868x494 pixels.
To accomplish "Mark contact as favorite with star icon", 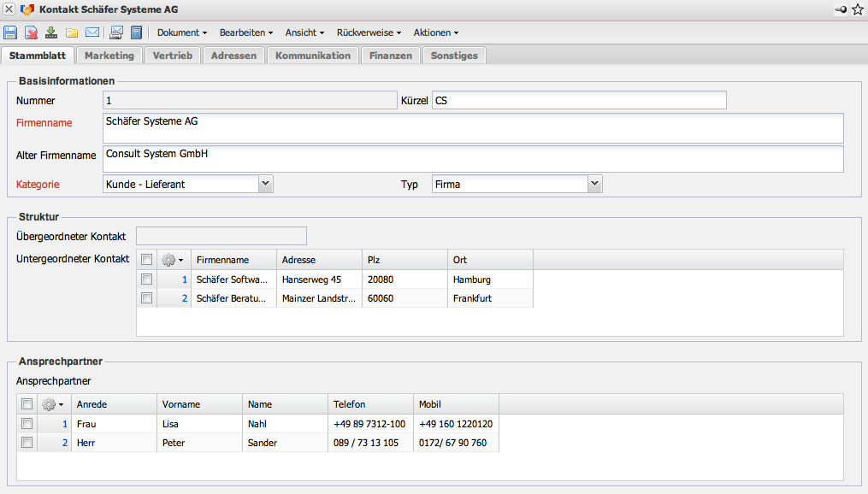I will tap(857, 9).
